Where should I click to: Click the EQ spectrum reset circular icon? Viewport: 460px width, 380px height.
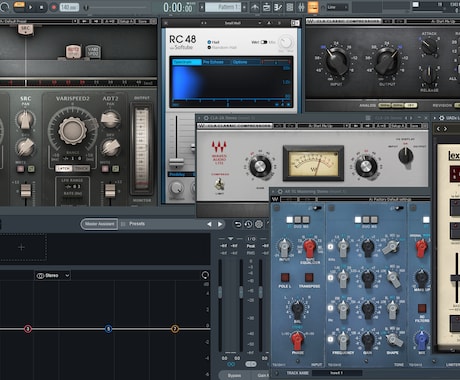205,275
